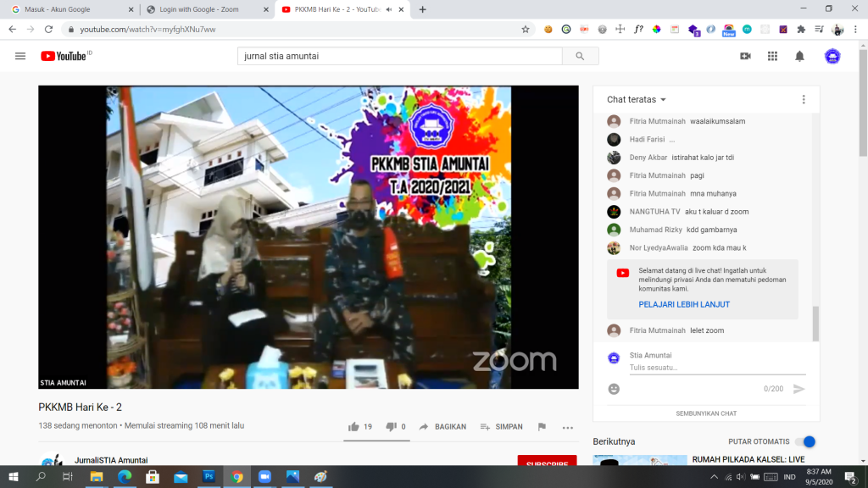Close the Login with Google - Zoom tab
This screenshot has width=868, height=488.
265,9
